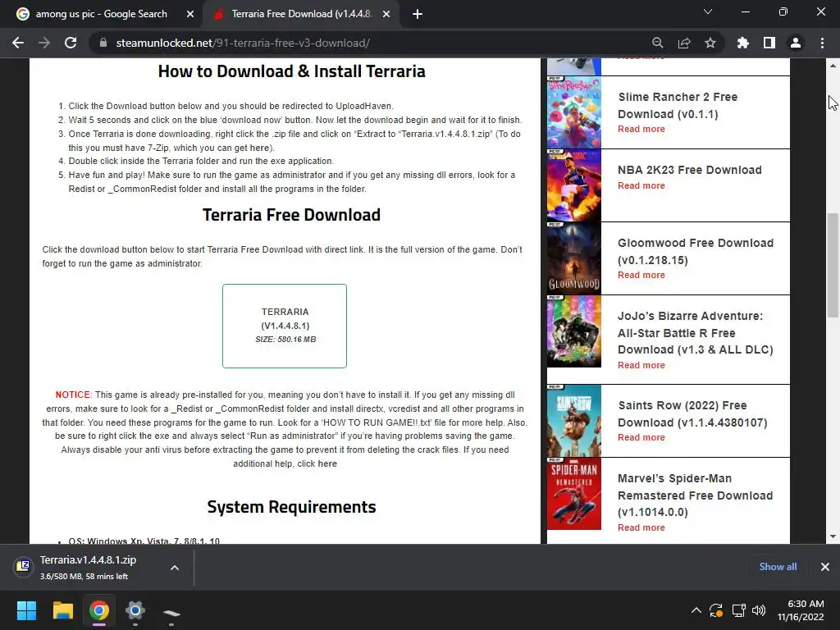Read more about Gloomwood
Screen dimensions: 840x630
pos(641,275)
